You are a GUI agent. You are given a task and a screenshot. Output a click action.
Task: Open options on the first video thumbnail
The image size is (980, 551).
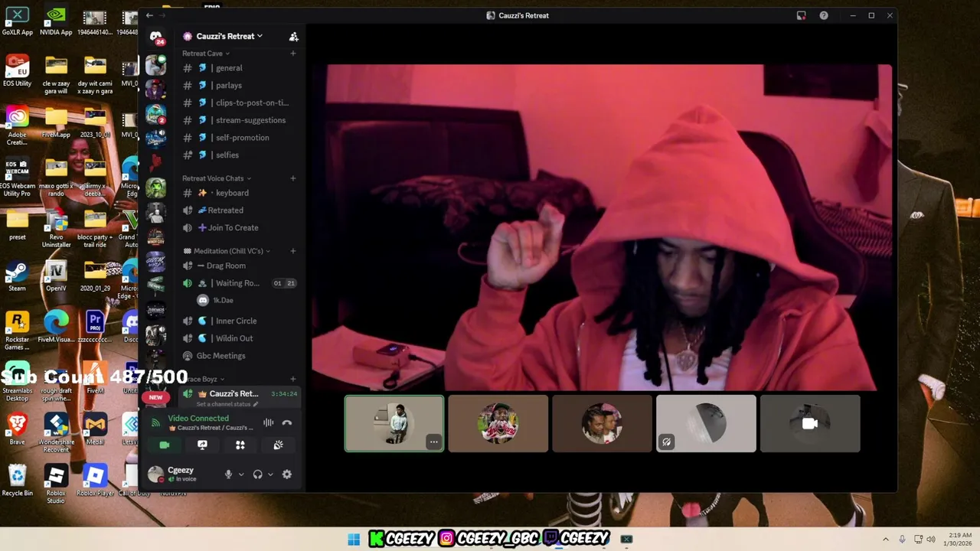pyautogui.click(x=433, y=442)
